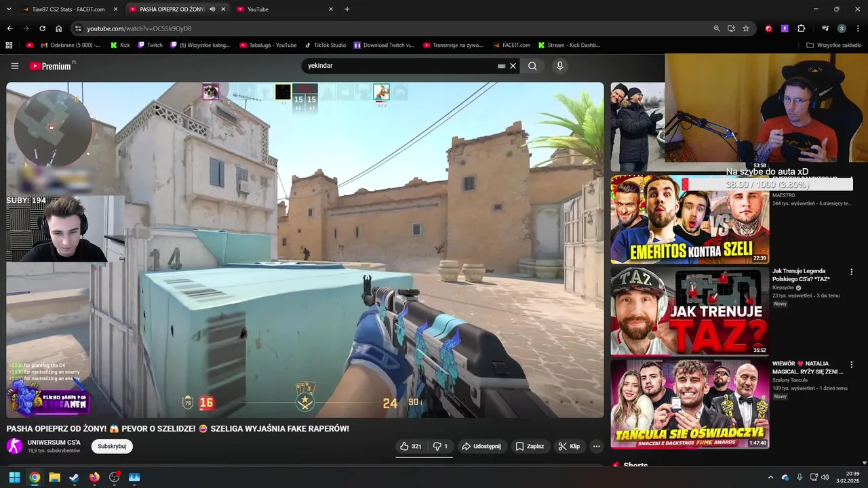This screenshot has width=868, height=488.
Task: Open the FACEIT.com bookmark
Action: (511, 45)
